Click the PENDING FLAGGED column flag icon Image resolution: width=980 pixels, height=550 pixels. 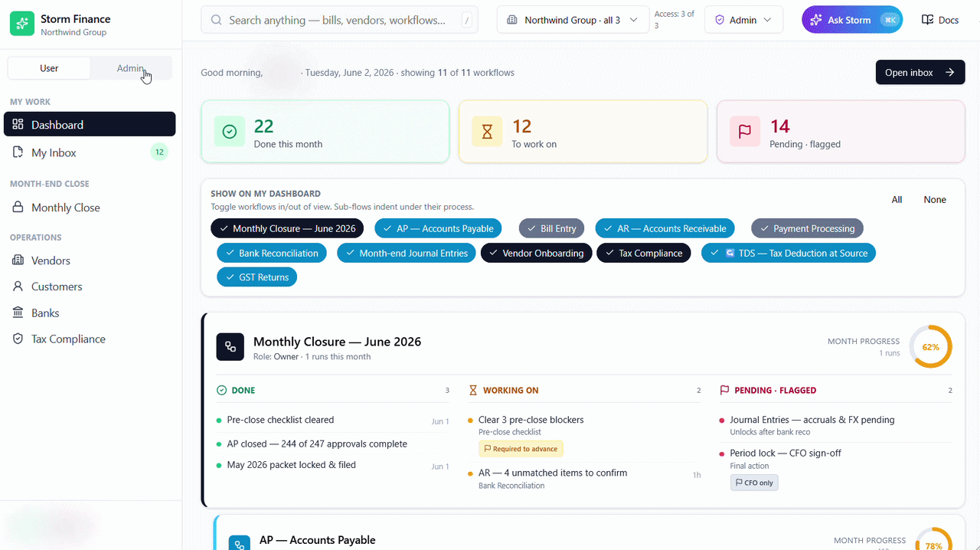pyautogui.click(x=724, y=390)
